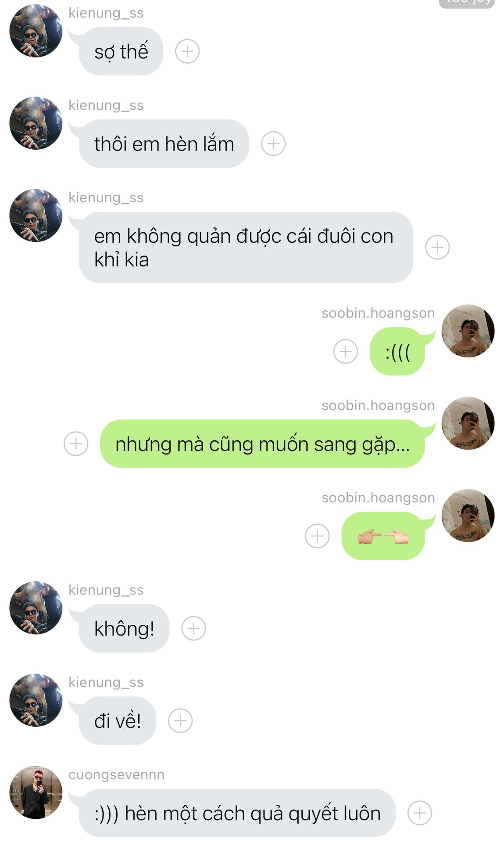
Task: Select the ":))) hèn một cách quả quyết luôn" bubble
Action: point(237,813)
